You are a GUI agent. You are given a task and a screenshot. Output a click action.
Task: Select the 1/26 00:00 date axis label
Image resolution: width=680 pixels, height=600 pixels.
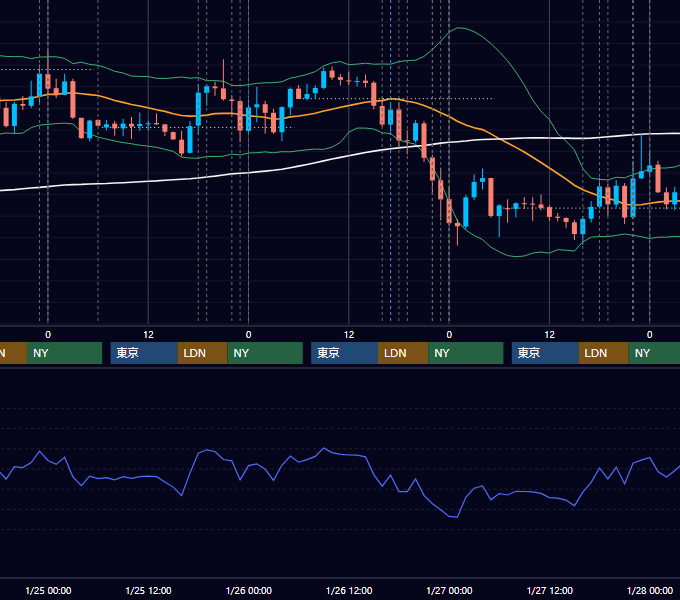click(248, 590)
